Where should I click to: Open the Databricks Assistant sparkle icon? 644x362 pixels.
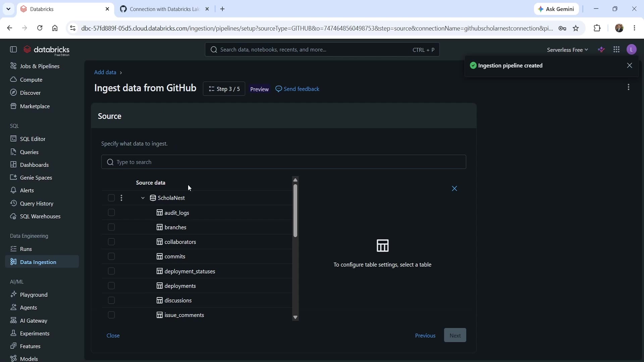click(601, 50)
